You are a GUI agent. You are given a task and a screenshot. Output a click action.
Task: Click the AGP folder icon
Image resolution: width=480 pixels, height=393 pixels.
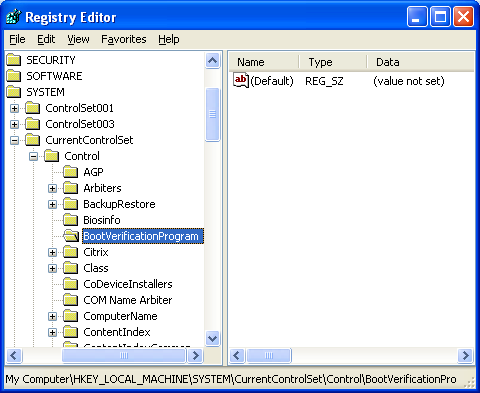pyautogui.click(x=71, y=172)
